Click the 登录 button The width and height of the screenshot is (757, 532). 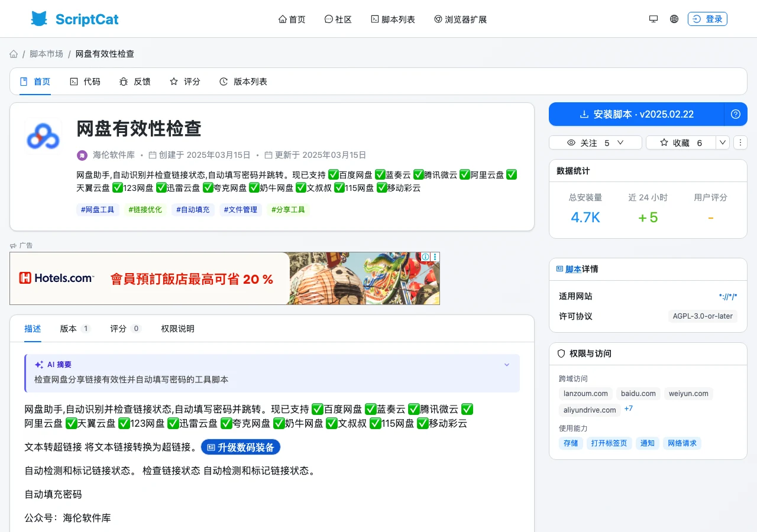tap(707, 19)
